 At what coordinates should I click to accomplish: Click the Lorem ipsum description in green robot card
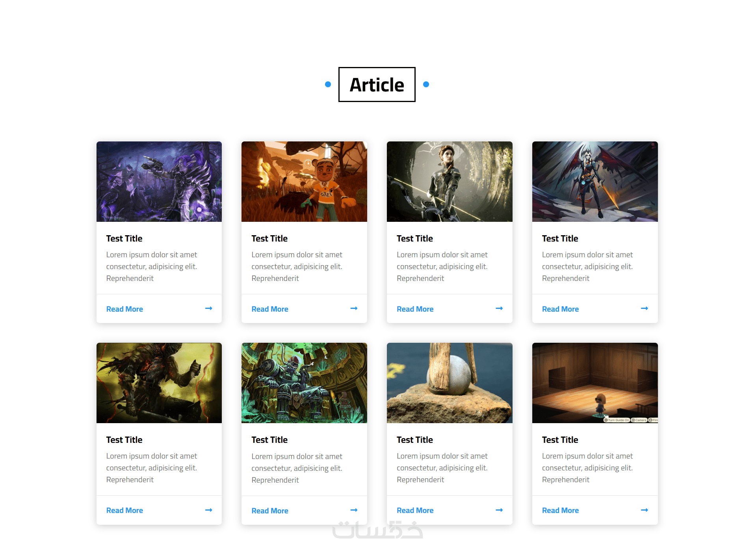297,468
